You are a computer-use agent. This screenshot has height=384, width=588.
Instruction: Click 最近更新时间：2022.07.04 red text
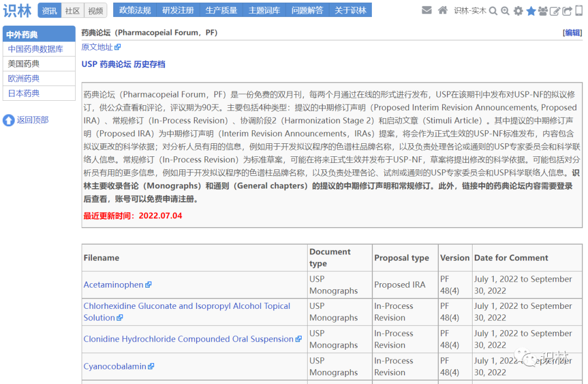133,216
